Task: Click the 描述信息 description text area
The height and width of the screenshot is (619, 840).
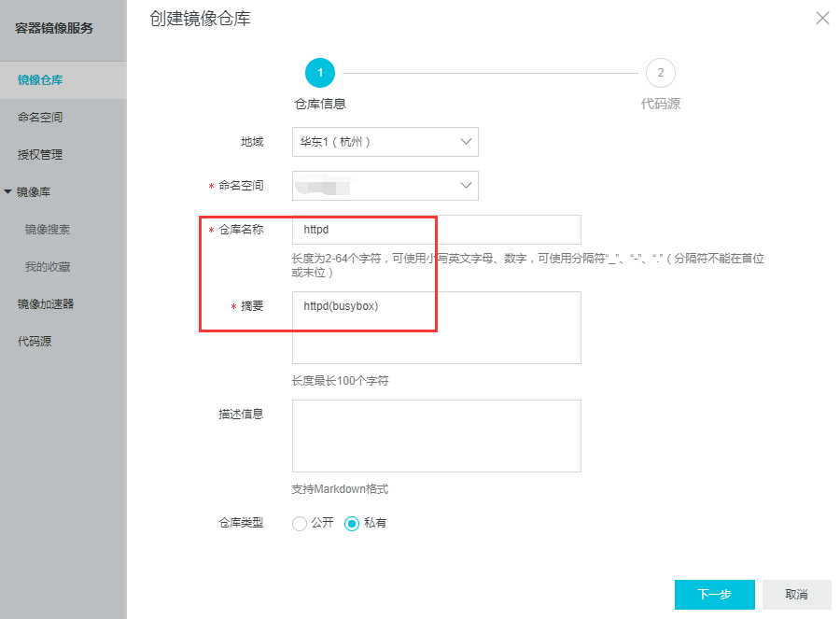Action: click(436, 436)
